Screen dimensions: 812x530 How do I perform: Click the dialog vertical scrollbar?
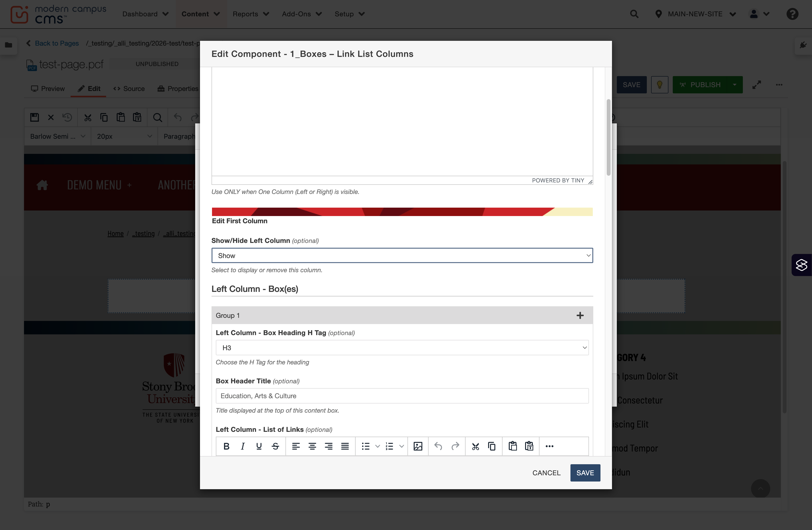(608, 138)
